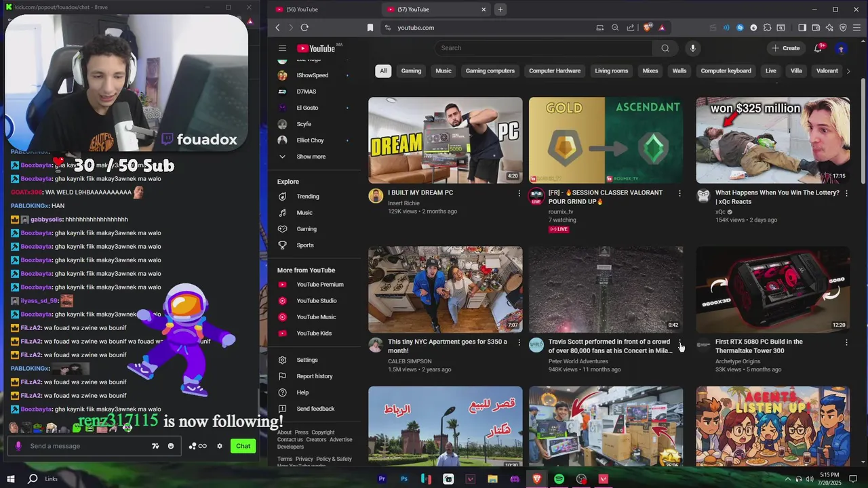Expand Show more in subscriptions list
This screenshot has height=488, width=868.
pyautogui.click(x=313, y=157)
